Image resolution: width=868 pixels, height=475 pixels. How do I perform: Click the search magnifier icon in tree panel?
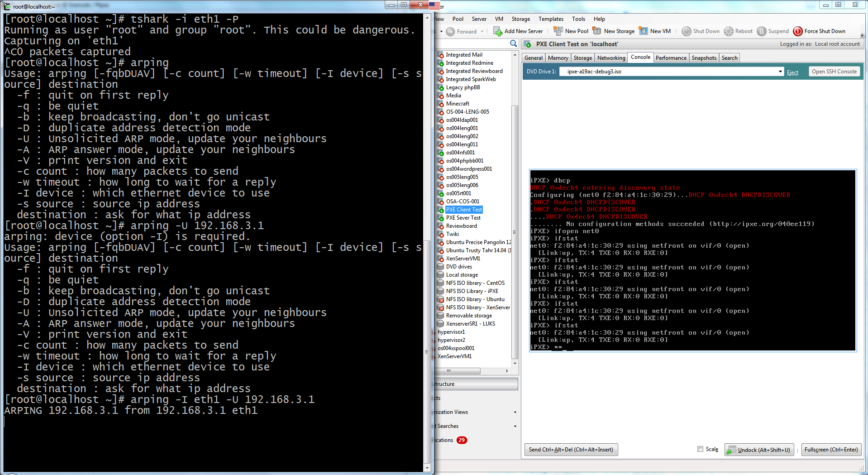click(x=513, y=43)
